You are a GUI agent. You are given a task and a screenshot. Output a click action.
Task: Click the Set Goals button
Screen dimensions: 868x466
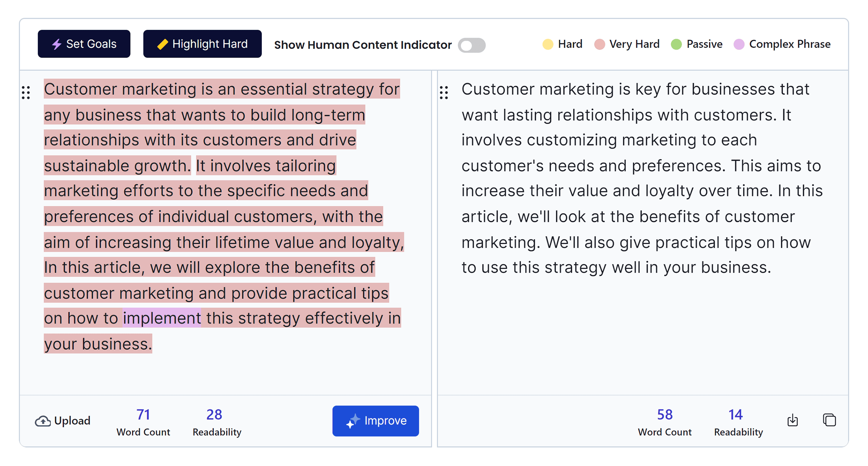point(84,44)
